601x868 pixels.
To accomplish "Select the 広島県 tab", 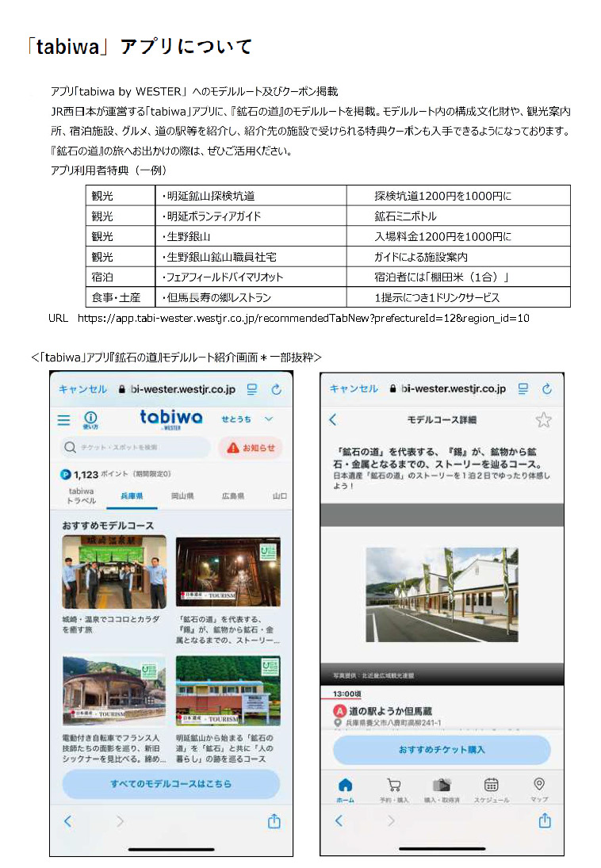I will [x=233, y=496].
